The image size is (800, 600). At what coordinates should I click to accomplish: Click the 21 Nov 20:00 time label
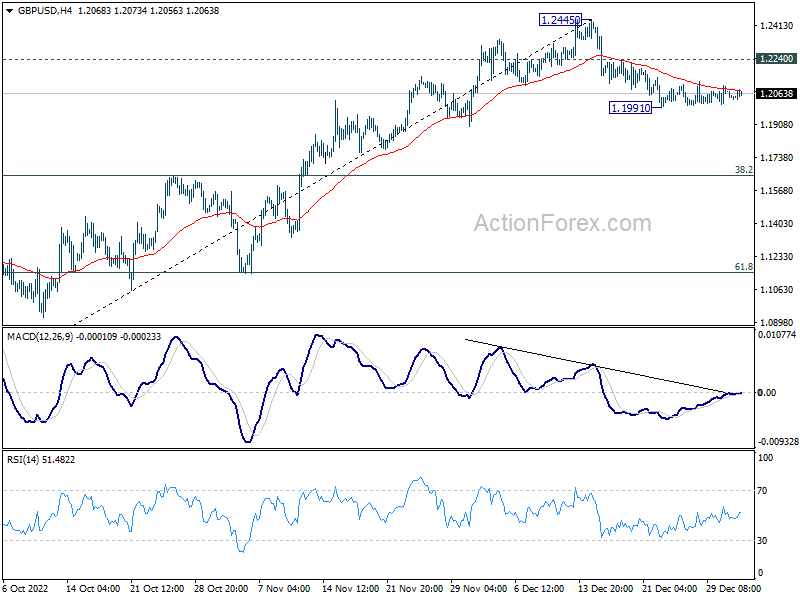click(x=414, y=588)
